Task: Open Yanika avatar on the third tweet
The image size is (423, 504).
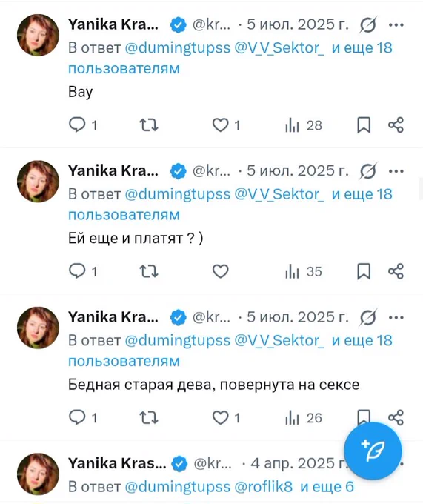Action: coord(38,328)
